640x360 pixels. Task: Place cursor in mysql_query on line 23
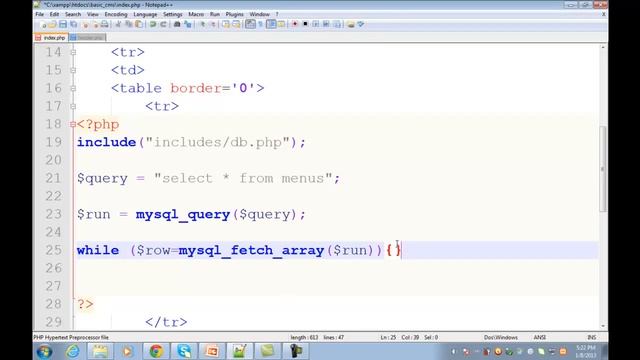click(183, 214)
